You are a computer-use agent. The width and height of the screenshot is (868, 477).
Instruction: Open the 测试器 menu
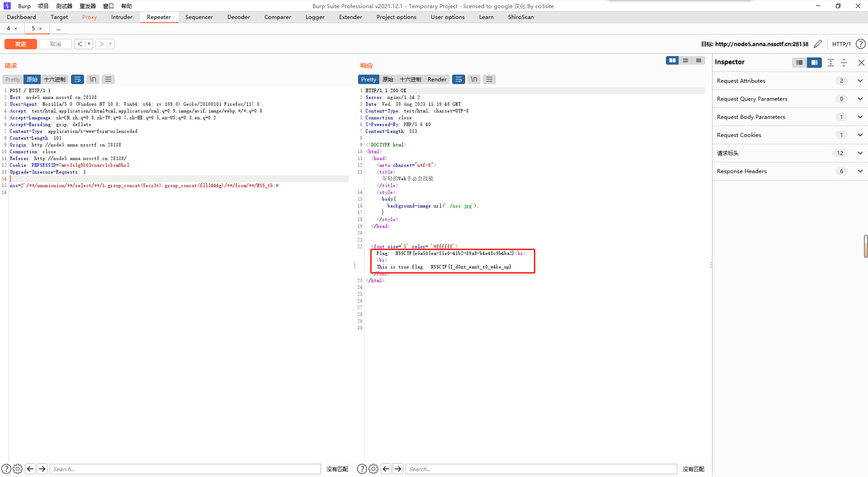(x=64, y=6)
